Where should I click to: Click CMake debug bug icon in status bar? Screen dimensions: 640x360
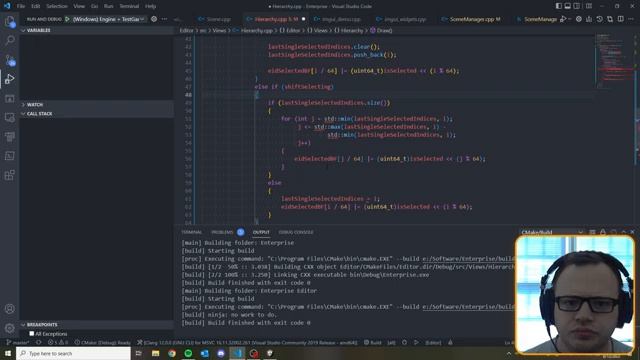point(404,342)
